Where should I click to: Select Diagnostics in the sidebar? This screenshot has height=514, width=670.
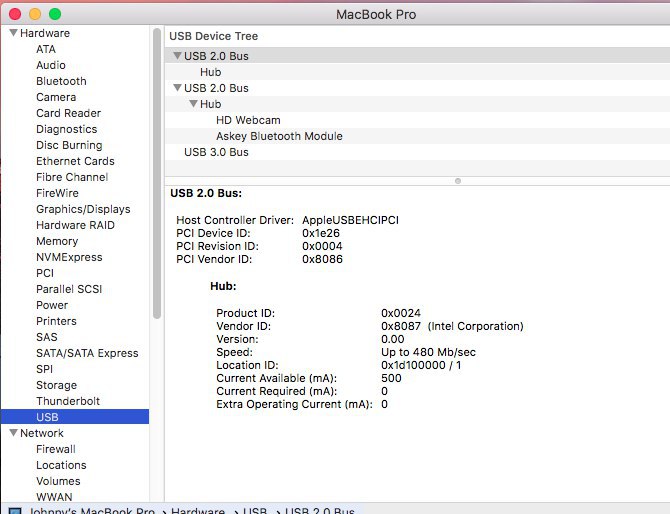[x=67, y=129]
